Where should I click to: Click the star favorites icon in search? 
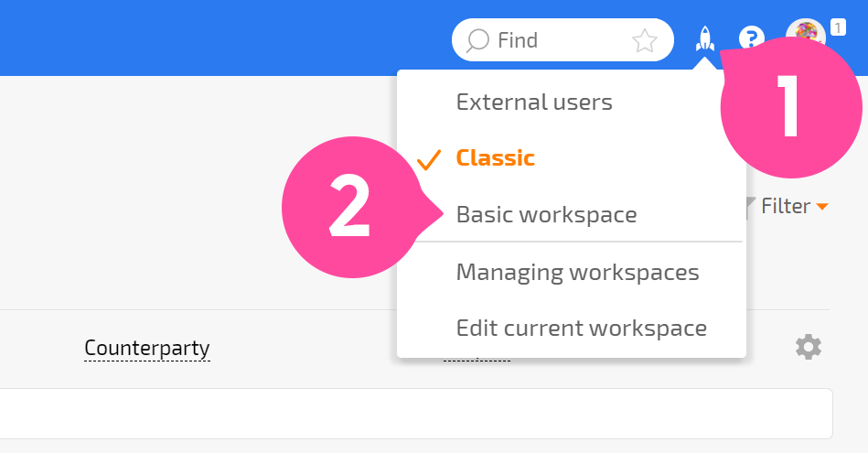pos(644,40)
